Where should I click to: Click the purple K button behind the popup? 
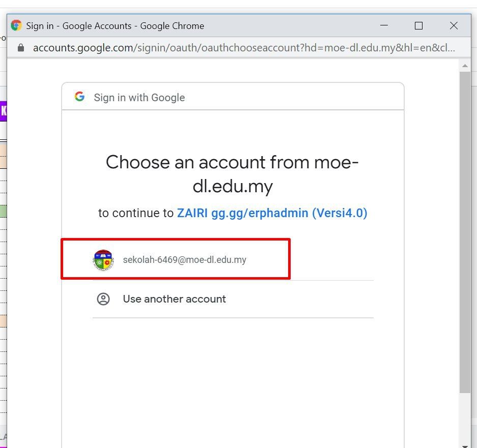coord(4,111)
